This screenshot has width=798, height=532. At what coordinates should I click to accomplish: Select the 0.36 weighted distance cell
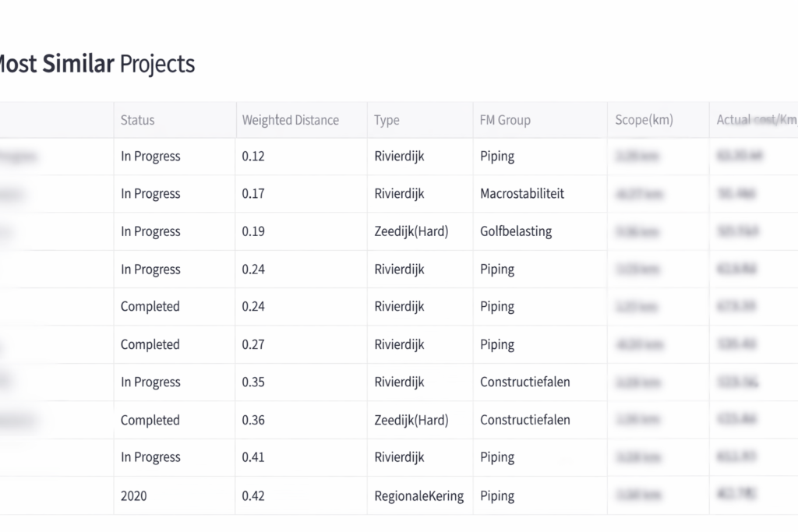tap(253, 420)
